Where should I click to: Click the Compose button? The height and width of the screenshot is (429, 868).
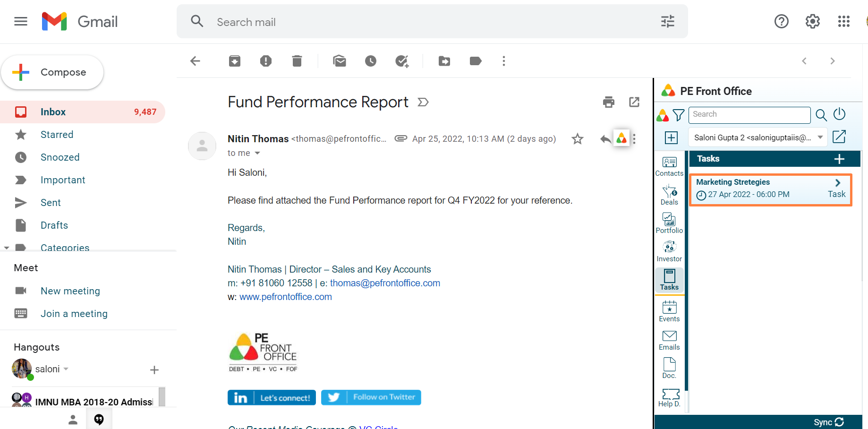pyautogui.click(x=52, y=72)
